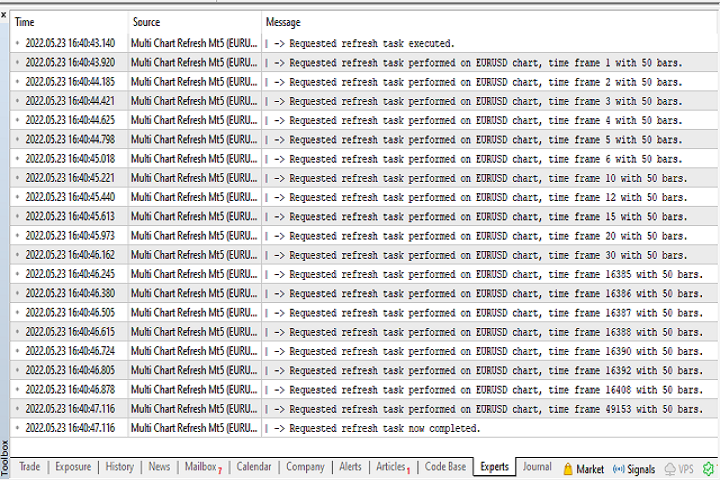The image size is (720, 480).
Task: Click timestamp 2022.05.23 16:40:46.878
Action: point(70,390)
